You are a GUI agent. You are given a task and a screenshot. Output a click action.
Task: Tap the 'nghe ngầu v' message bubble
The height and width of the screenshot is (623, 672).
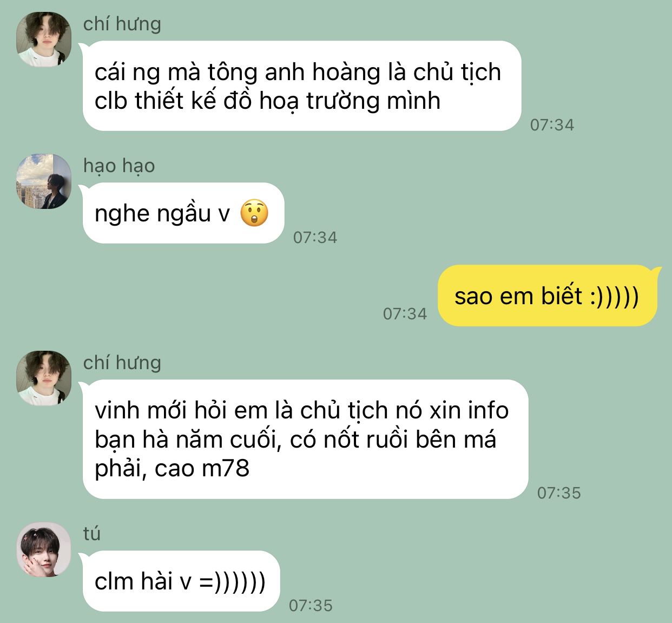click(183, 213)
